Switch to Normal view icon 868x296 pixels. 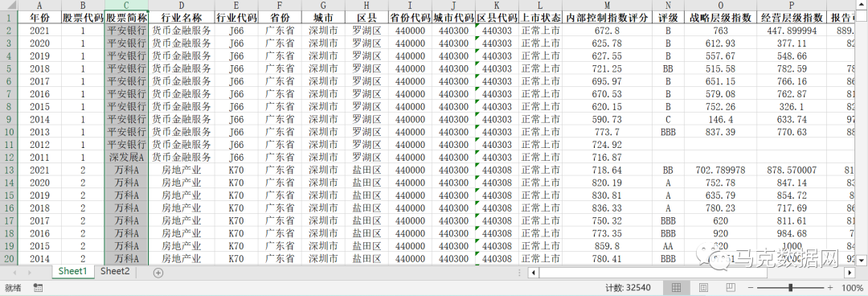click(676, 288)
